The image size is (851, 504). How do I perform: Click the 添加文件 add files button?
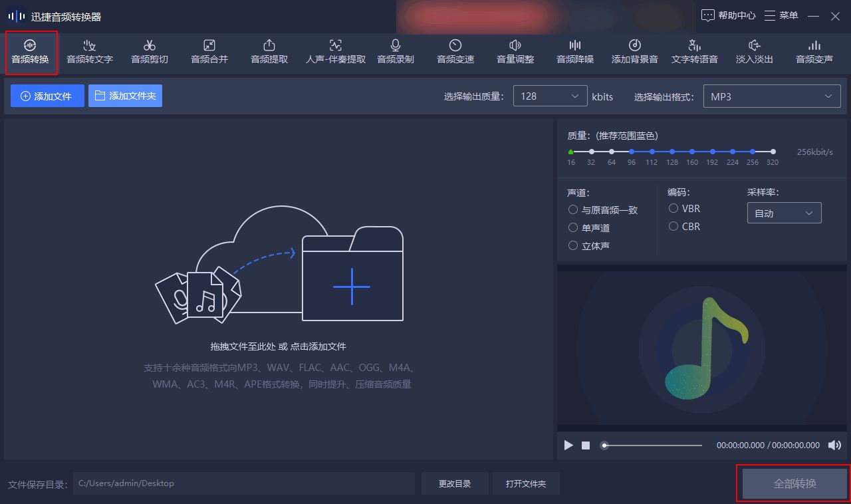click(x=47, y=96)
